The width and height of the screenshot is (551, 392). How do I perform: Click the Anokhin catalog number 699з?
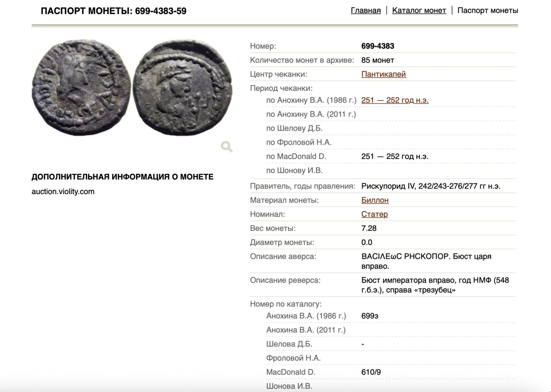pyautogui.click(x=370, y=316)
